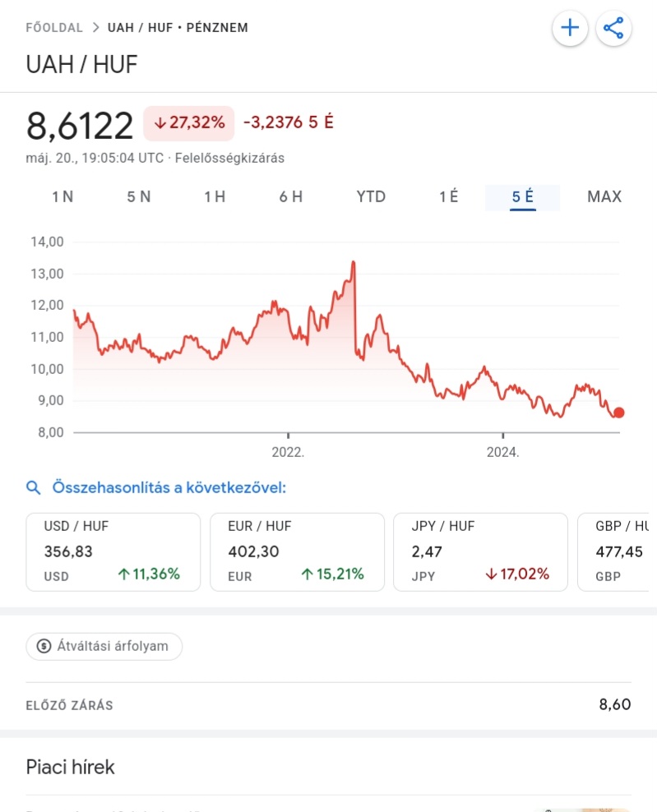Click the breadcrumb chevron after FŐOLDAL
The height and width of the screenshot is (812, 657).
(96, 27)
